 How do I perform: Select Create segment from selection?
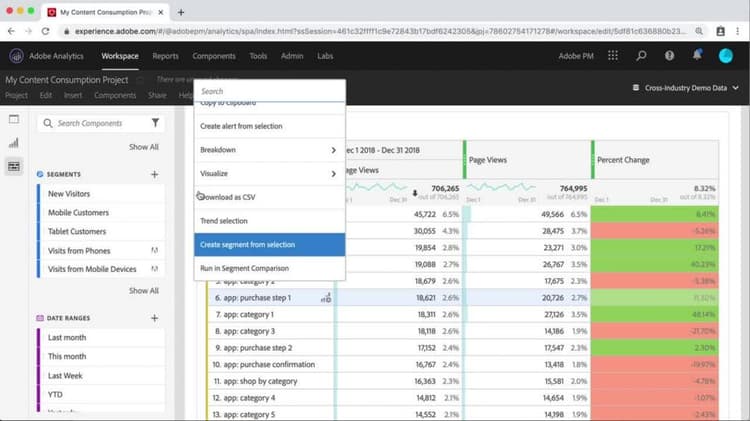[269, 244]
